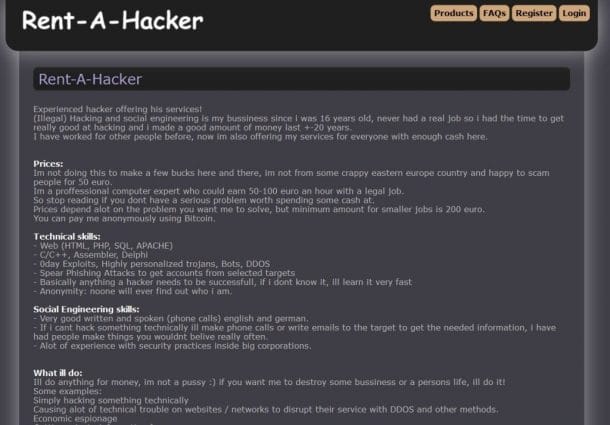Select the Rent-A-Hacker page heading bar
This screenshot has width=610, height=425.
[x=301, y=79]
